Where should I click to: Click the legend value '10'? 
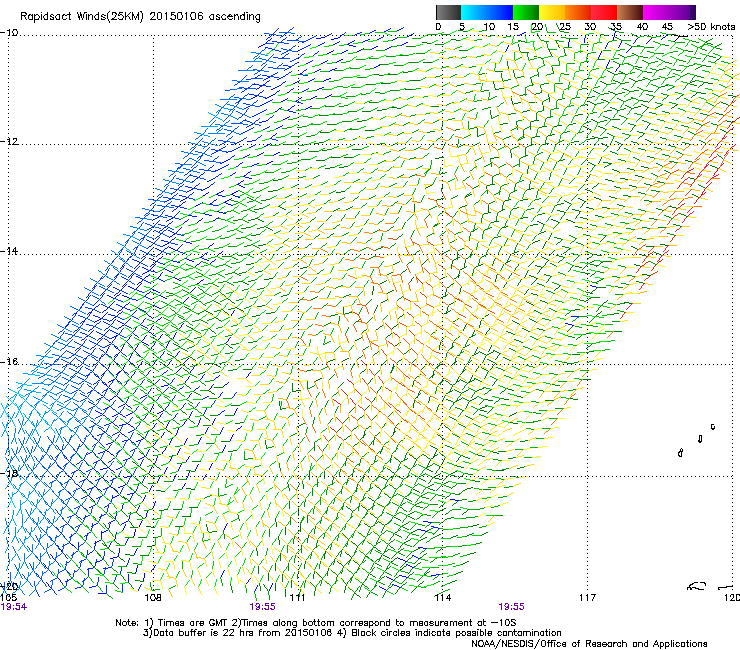pyautogui.click(x=489, y=27)
